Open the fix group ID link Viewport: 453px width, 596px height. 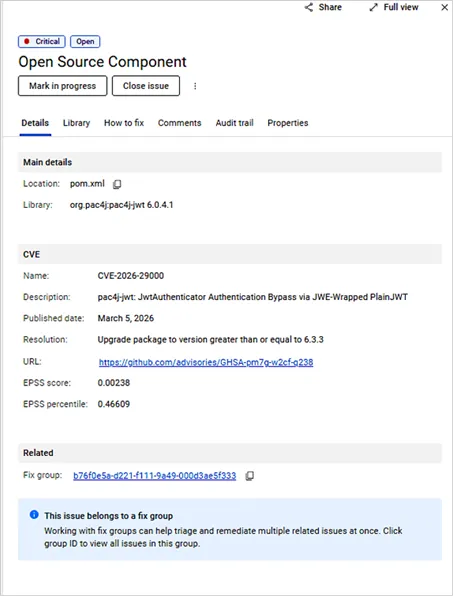(155, 476)
